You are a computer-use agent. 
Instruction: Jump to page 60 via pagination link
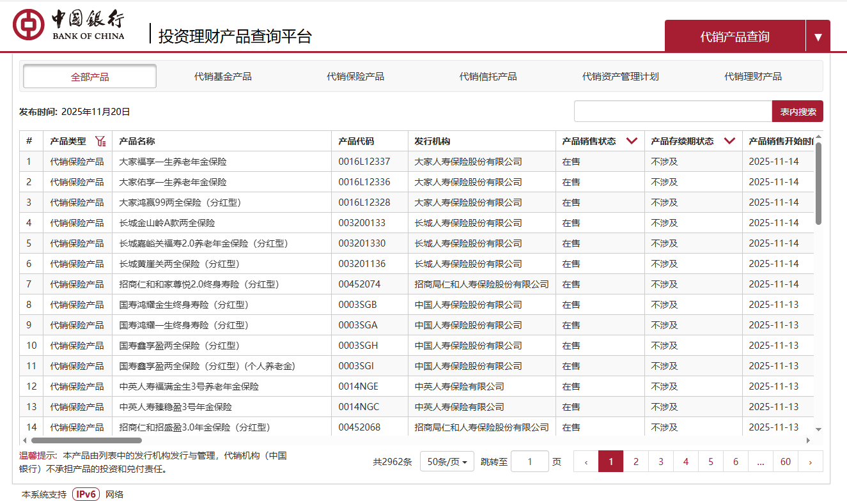click(x=785, y=461)
